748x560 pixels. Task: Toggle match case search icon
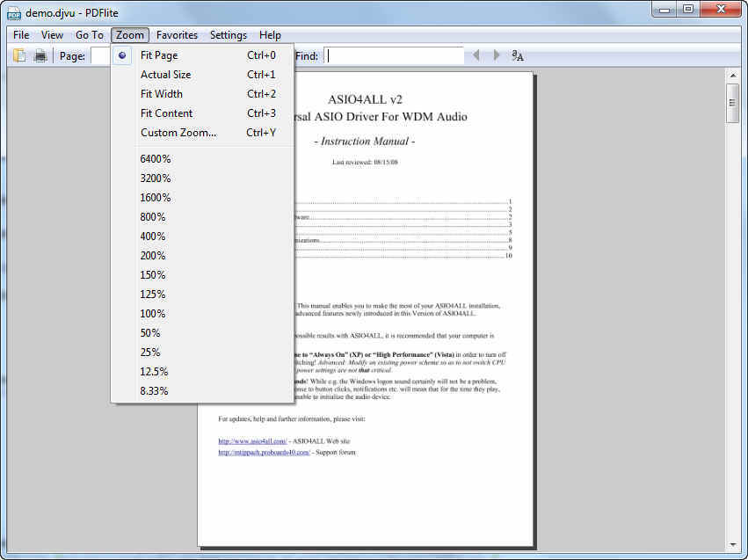(x=518, y=55)
